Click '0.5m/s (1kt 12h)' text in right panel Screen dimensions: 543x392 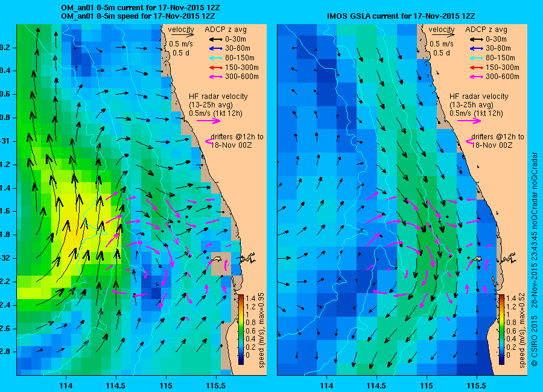click(x=477, y=113)
